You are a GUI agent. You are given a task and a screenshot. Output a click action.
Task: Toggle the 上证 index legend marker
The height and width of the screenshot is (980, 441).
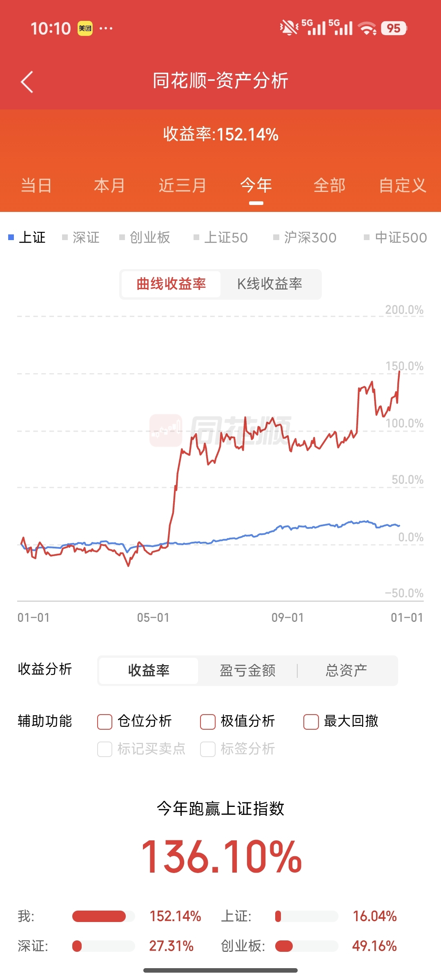coord(11,237)
